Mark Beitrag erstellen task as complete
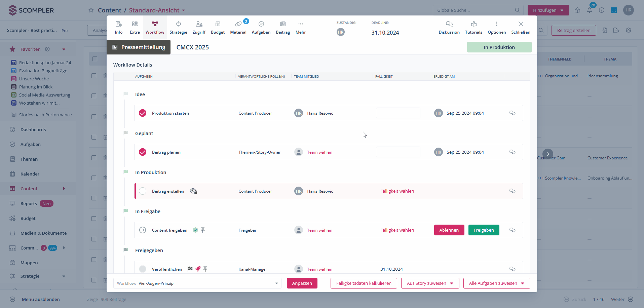The width and height of the screenshot is (644, 308). click(x=142, y=191)
